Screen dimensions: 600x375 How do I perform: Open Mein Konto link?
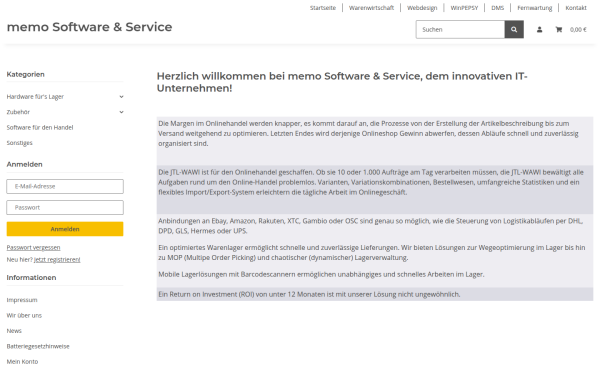click(22, 362)
